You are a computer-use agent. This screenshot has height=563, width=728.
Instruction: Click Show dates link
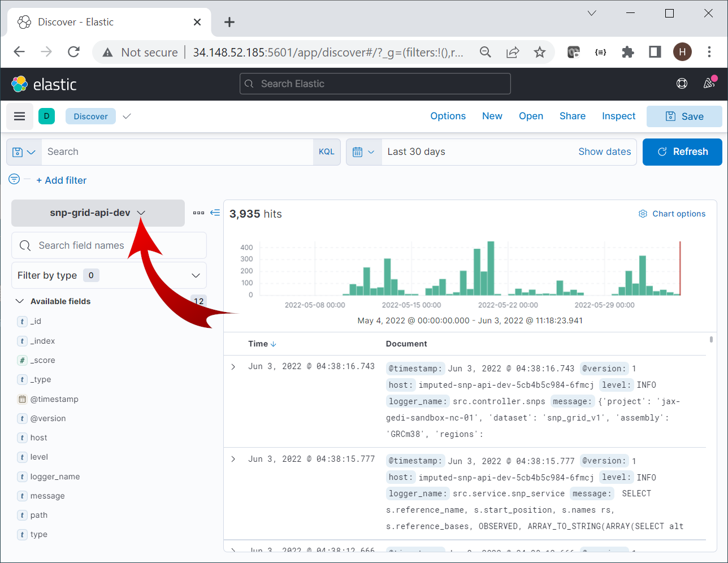coord(605,151)
